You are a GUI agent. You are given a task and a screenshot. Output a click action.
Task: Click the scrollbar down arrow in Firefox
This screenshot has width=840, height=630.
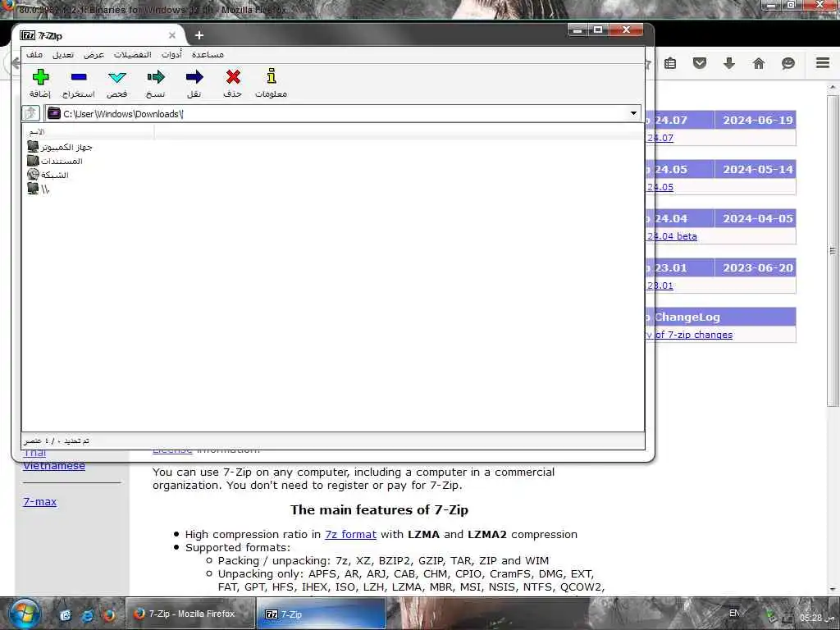[x=833, y=589]
